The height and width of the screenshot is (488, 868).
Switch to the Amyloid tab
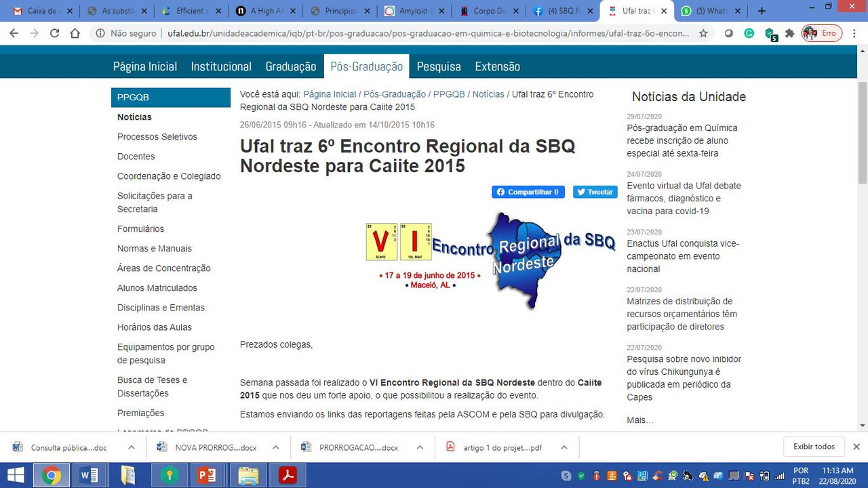point(415,11)
